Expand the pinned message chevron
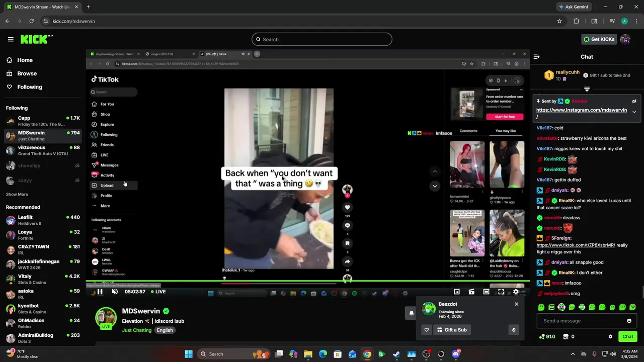The width and height of the screenshot is (644, 362). (x=634, y=112)
